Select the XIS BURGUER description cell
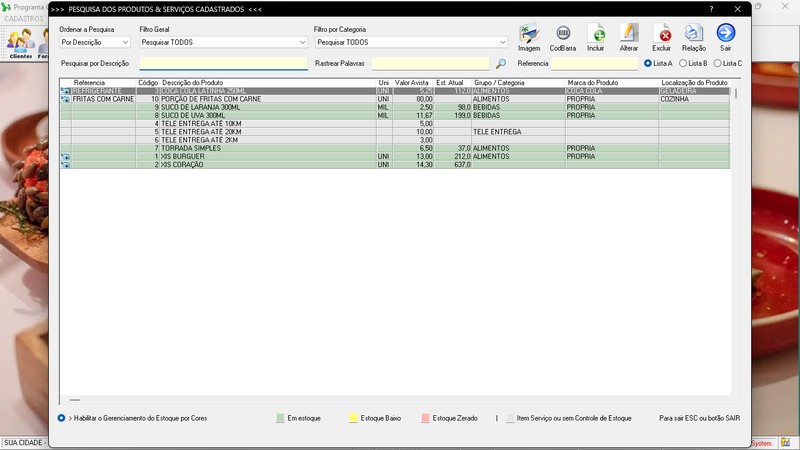800x450 pixels. (x=268, y=157)
